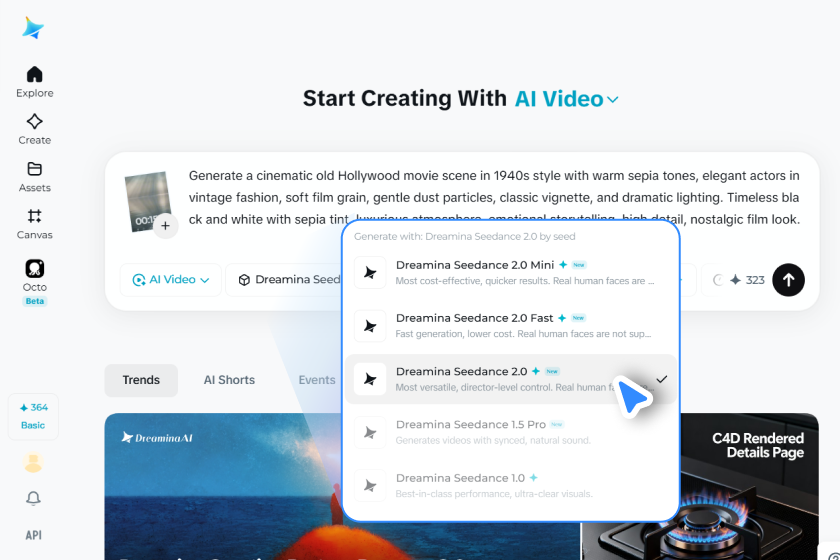Click the 364 credits Basic plan badge
Image resolution: width=840 pixels, height=560 pixels.
(x=33, y=416)
